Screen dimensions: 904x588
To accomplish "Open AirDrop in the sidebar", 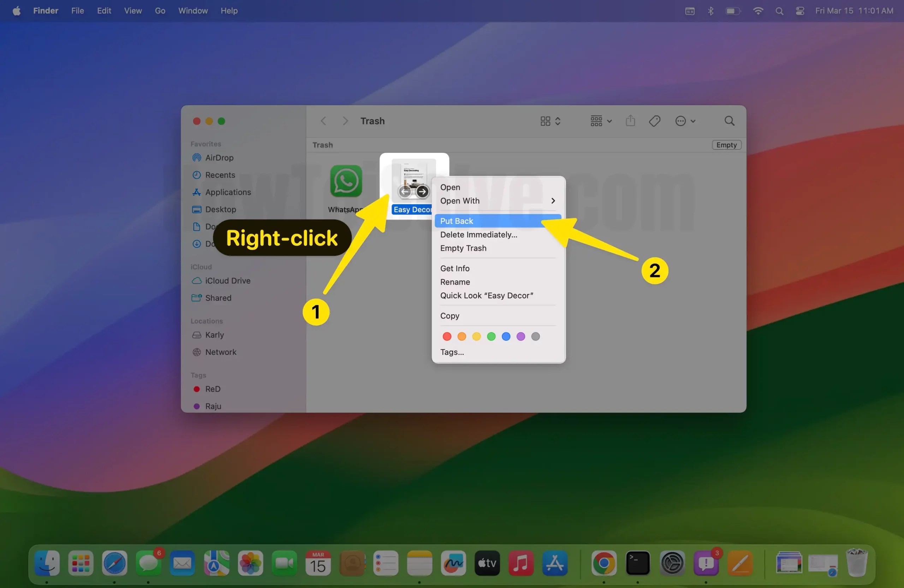I will click(x=219, y=158).
